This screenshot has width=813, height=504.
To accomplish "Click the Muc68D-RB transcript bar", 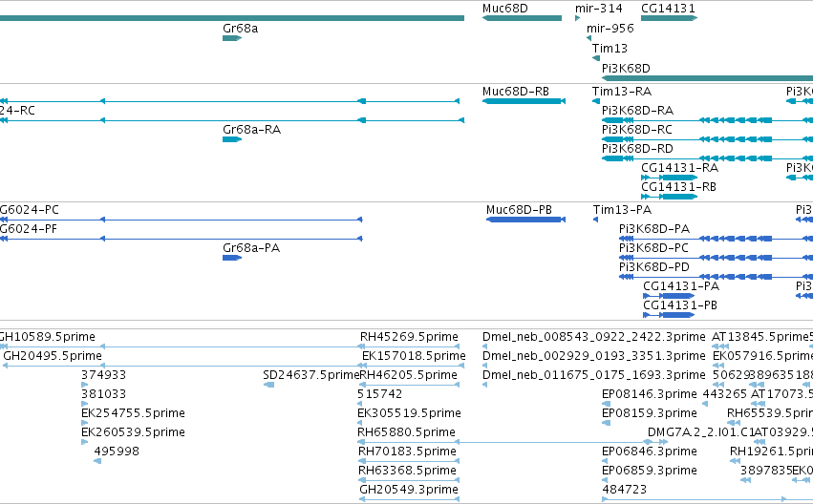I will pyautogui.click(x=524, y=101).
